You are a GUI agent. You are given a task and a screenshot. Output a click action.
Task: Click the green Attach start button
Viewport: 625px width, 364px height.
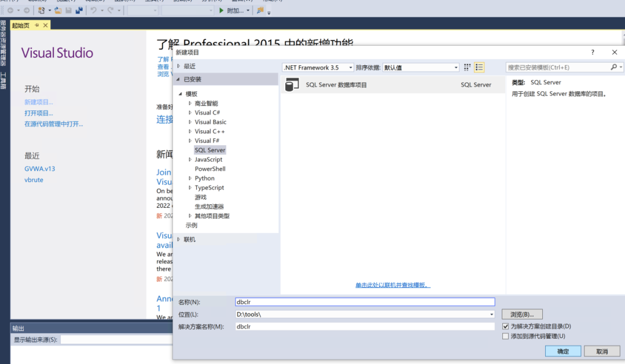point(231,11)
